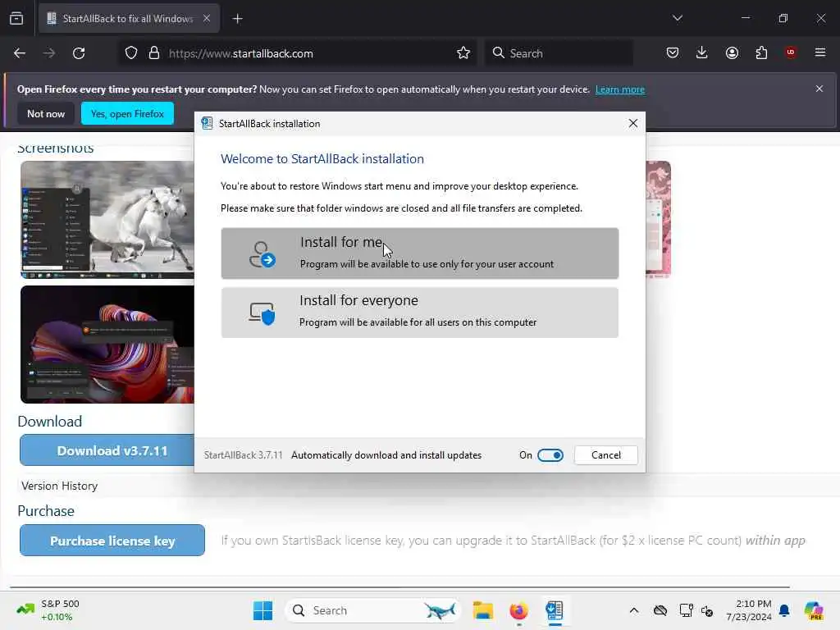Viewport: 840px width, 630px height.
Task: Go forward in Firefox history
Action: tap(48, 53)
